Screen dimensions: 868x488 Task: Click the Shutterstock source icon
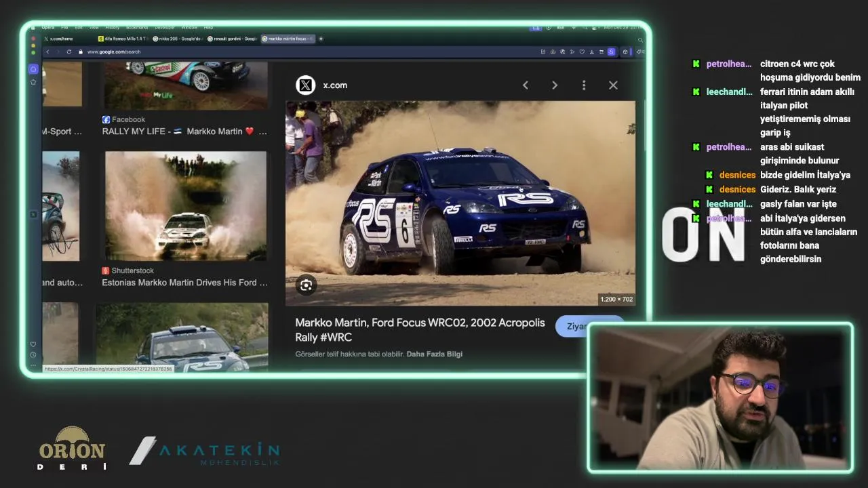[x=106, y=270]
